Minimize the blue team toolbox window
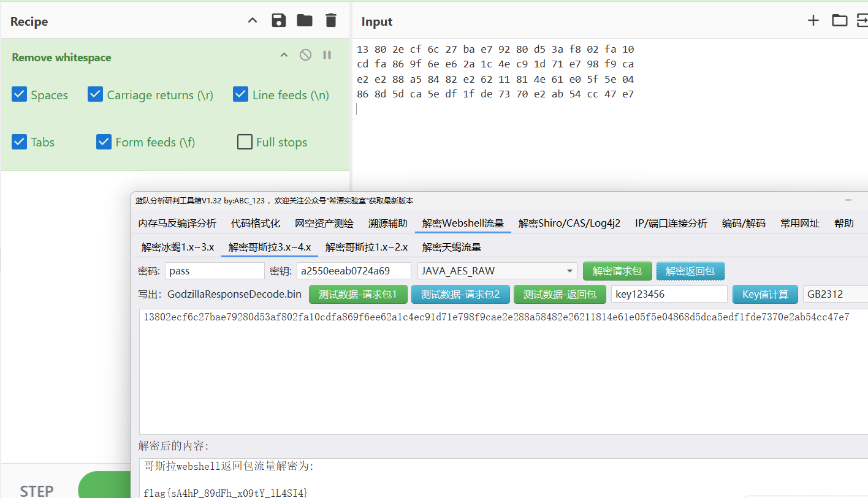The height and width of the screenshot is (498, 868). pos(848,200)
